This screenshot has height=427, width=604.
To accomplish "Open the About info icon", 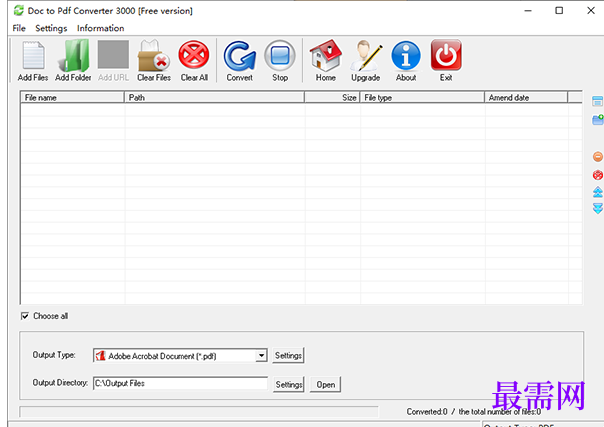I will (406, 55).
